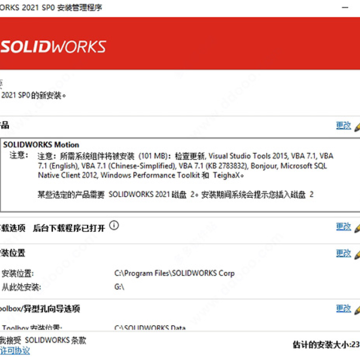Click the 后台下载程序已打开 status text
The image size is (360, 360).
pyautogui.click(x=69, y=228)
